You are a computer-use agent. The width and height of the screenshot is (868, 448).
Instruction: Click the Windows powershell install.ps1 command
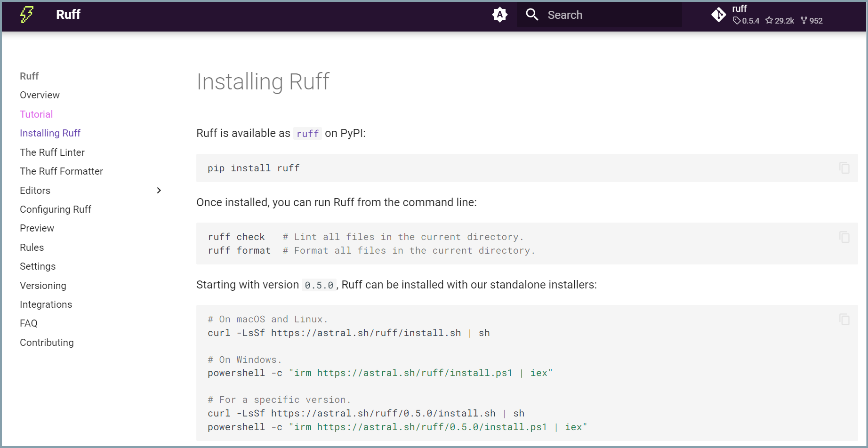pyautogui.click(x=380, y=373)
